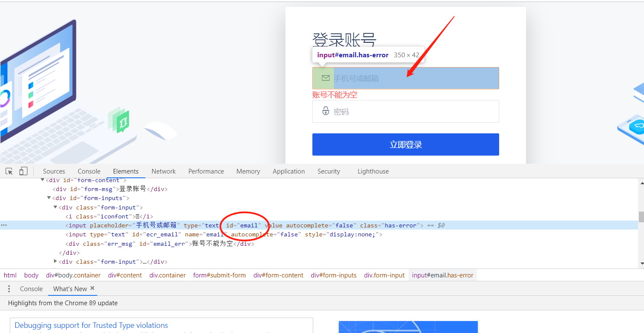Close the What's New drawer tab
The height and width of the screenshot is (333, 644).
tap(92, 288)
